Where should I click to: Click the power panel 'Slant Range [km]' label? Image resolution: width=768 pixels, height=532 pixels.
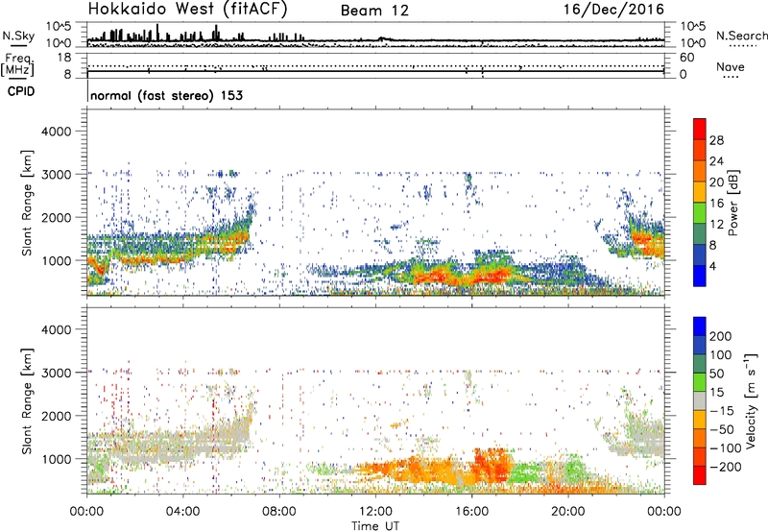tap(27, 203)
